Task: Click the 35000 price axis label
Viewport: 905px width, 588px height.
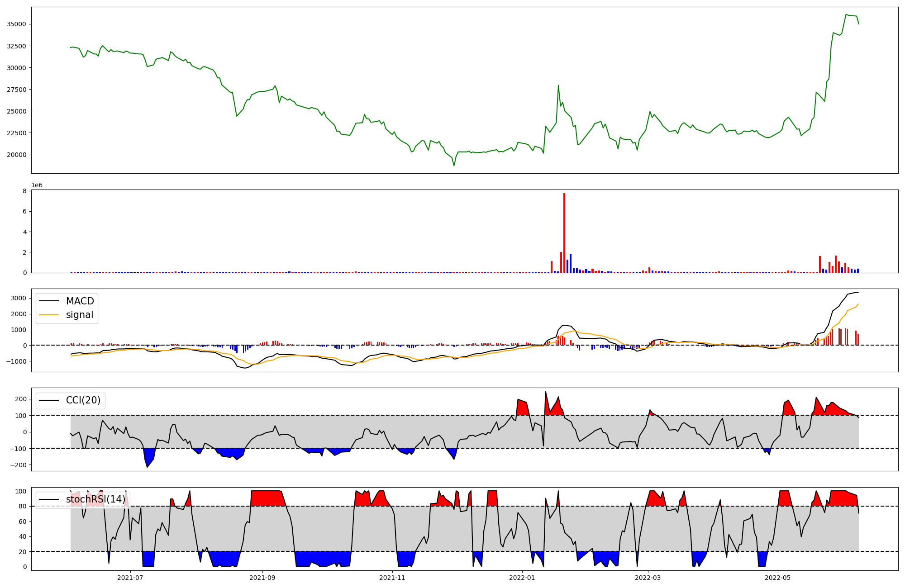Action: pyautogui.click(x=17, y=24)
